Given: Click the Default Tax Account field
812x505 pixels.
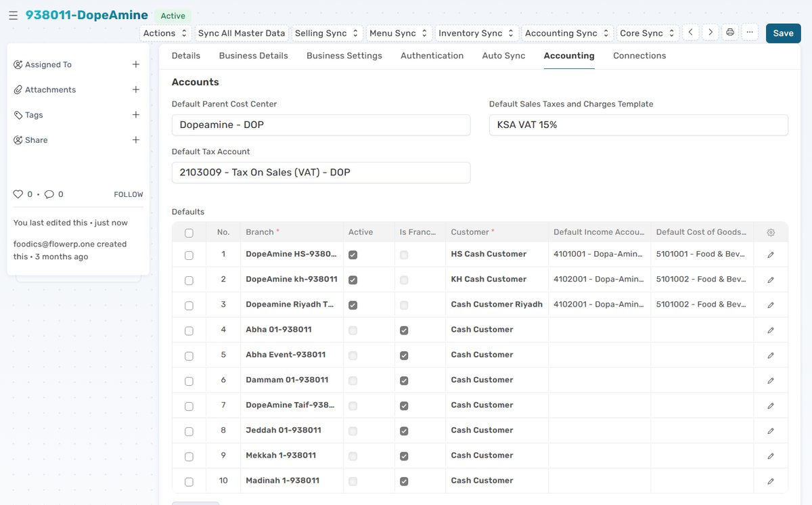Looking at the screenshot, I should 321,172.
